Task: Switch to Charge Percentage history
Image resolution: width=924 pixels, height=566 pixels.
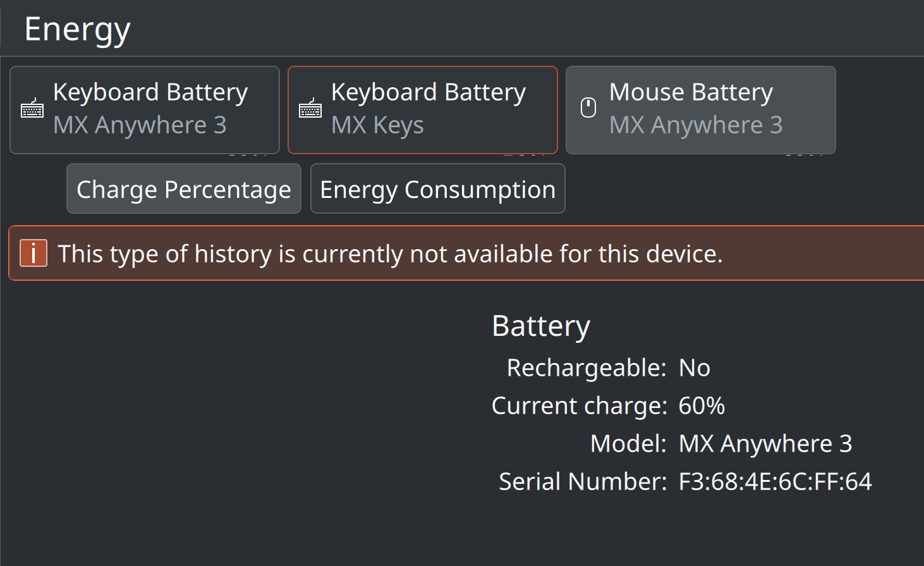Action: pos(184,189)
